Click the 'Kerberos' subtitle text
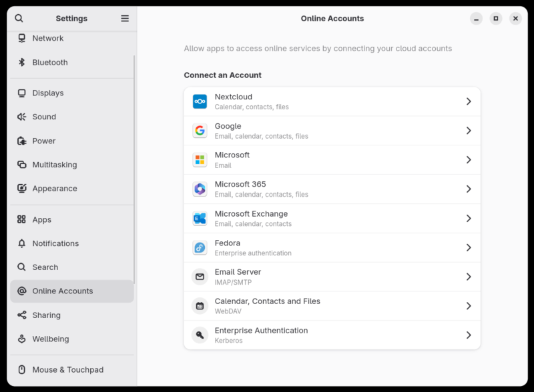Image resolution: width=534 pixels, height=392 pixels. (228, 341)
